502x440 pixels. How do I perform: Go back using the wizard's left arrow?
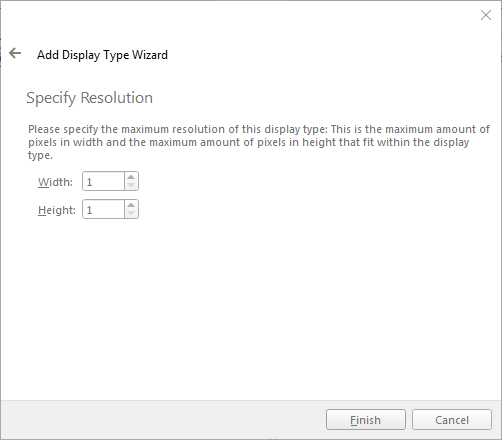[15, 53]
